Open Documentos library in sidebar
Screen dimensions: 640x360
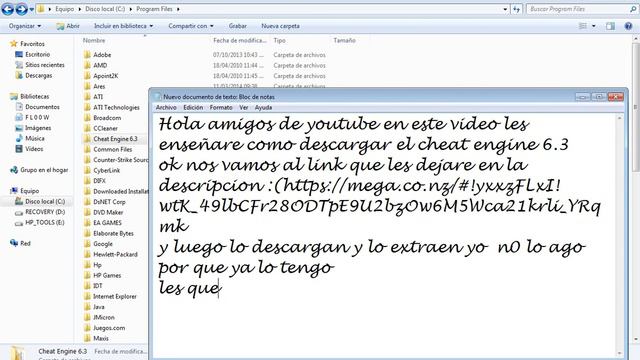[x=42, y=107]
